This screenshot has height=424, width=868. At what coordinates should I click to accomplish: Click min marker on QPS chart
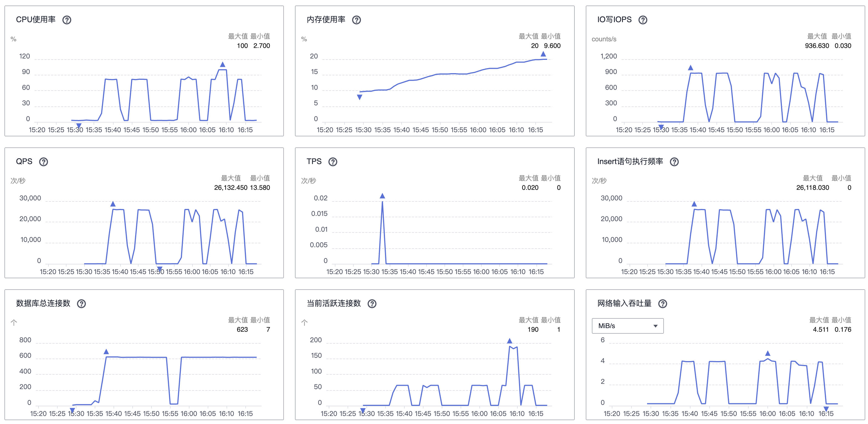(x=160, y=269)
